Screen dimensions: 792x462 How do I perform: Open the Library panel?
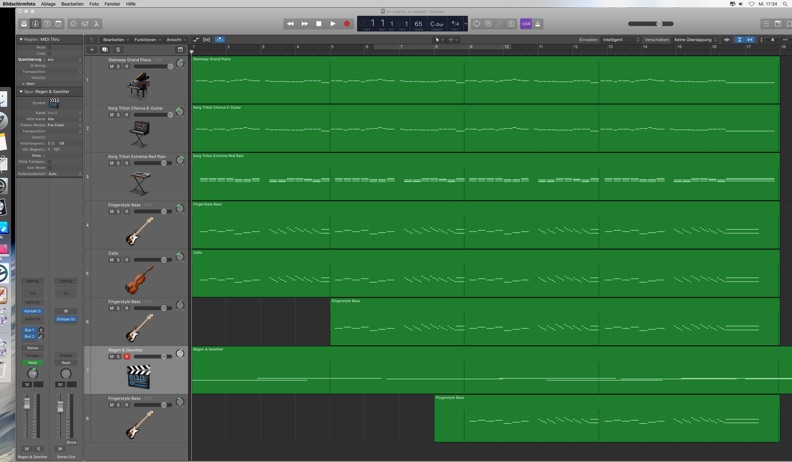[x=24, y=24]
